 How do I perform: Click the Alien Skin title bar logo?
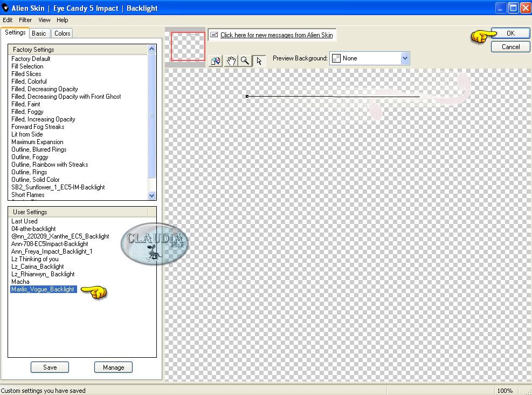click(x=5, y=8)
